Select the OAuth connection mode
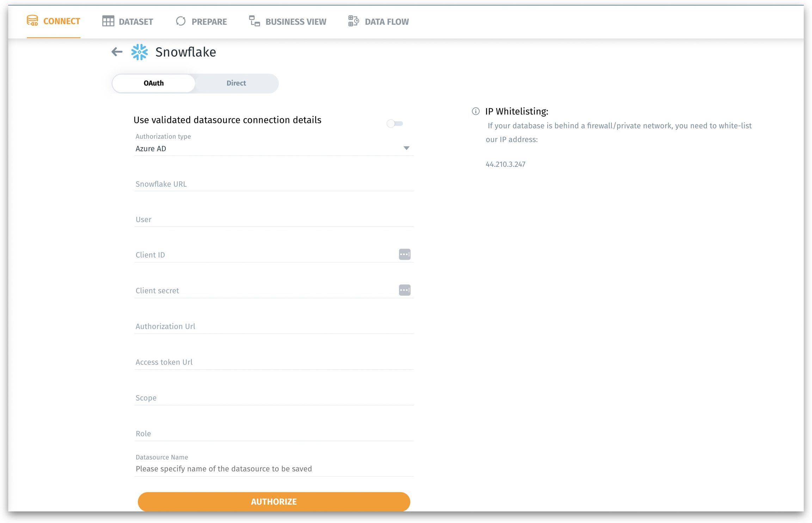Viewport: 812px width, 523px height. 154,83
